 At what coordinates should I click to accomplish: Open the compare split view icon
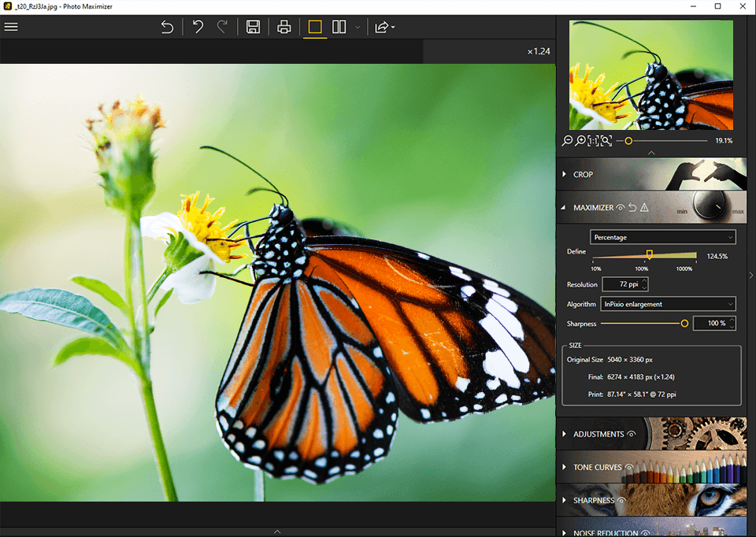338,27
